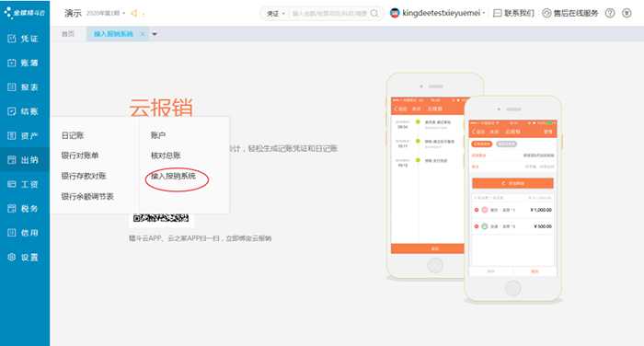Open the 工资 sidebar module
The height and width of the screenshot is (346, 644).
(24, 184)
